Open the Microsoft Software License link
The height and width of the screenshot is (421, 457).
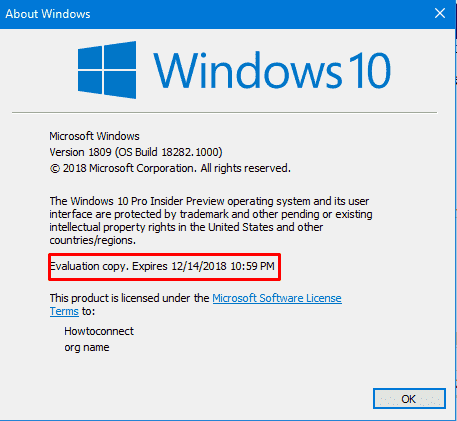coord(277,298)
